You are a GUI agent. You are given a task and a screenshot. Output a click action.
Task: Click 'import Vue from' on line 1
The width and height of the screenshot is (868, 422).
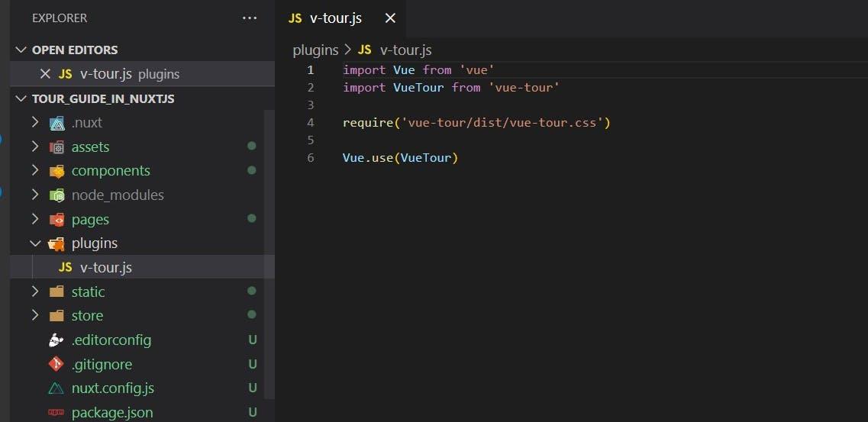point(397,70)
